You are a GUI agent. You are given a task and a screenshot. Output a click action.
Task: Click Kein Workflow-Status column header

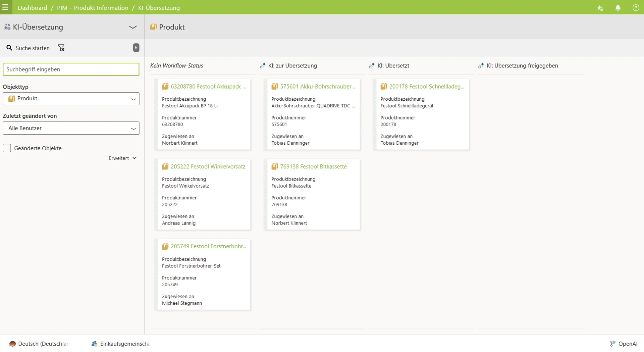click(x=177, y=66)
